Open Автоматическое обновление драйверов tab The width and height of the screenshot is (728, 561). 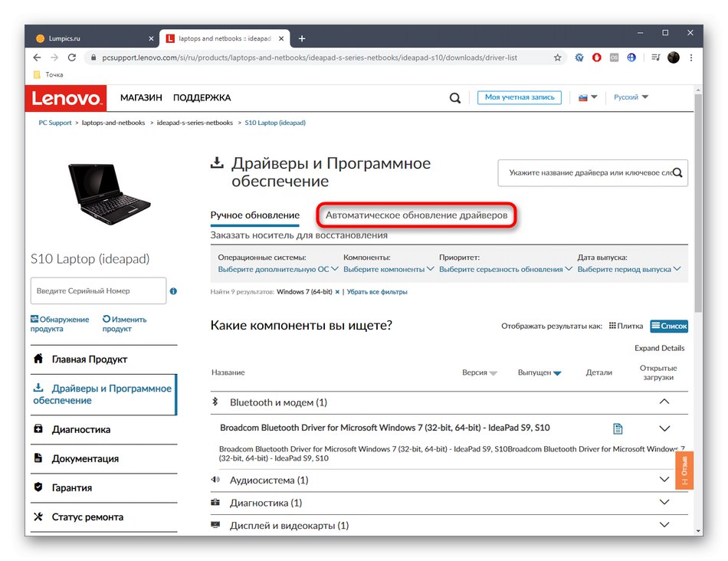point(416,215)
